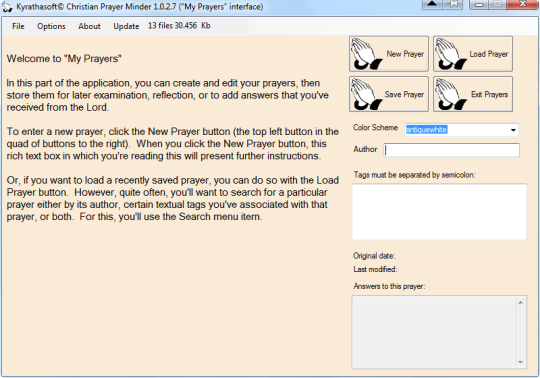Viewport: 540px width, 378px height.
Task: Close the Prayer Minder window
Action: 523,4
